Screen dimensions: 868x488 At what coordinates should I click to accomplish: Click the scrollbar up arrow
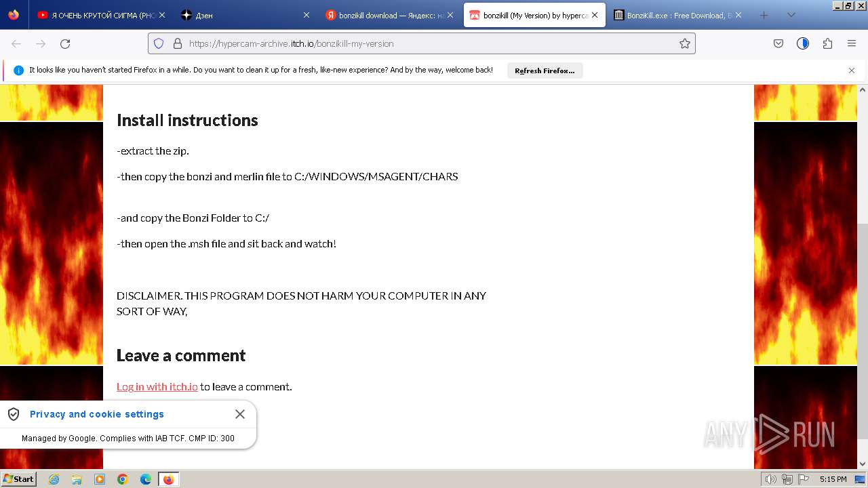[863, 89]
